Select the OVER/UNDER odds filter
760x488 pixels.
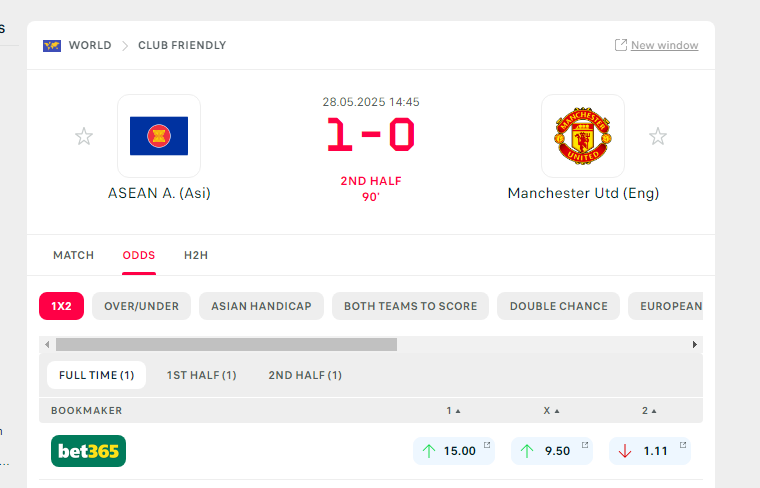coord(142,306)
